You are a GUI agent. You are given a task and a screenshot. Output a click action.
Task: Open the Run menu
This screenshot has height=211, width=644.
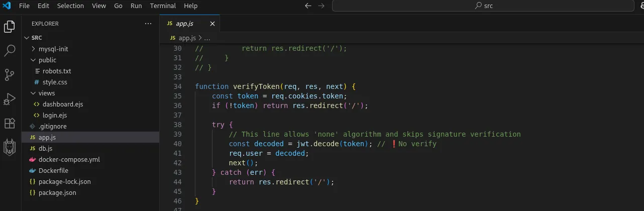click(136, 6)
